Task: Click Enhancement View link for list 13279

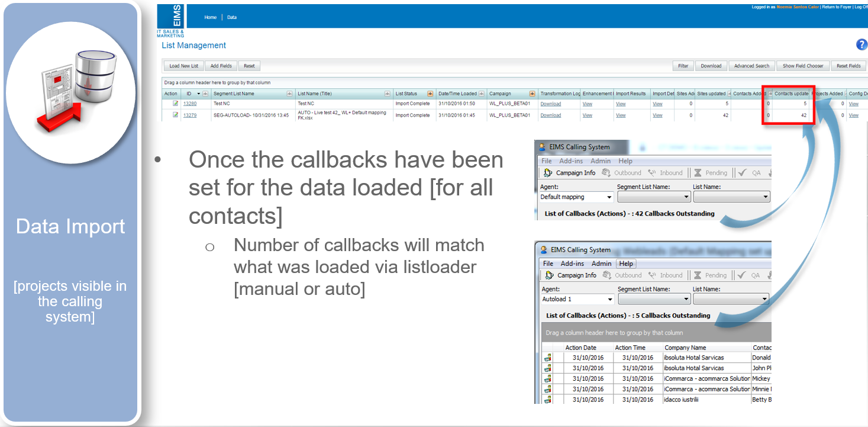Action: pyautogui.click(x=588, y=115)
